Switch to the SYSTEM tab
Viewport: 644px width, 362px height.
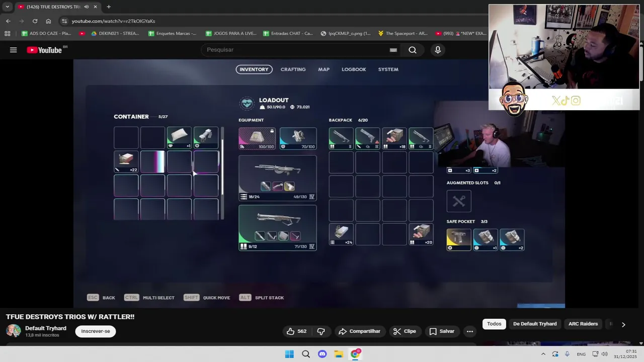tap(388, 69)
